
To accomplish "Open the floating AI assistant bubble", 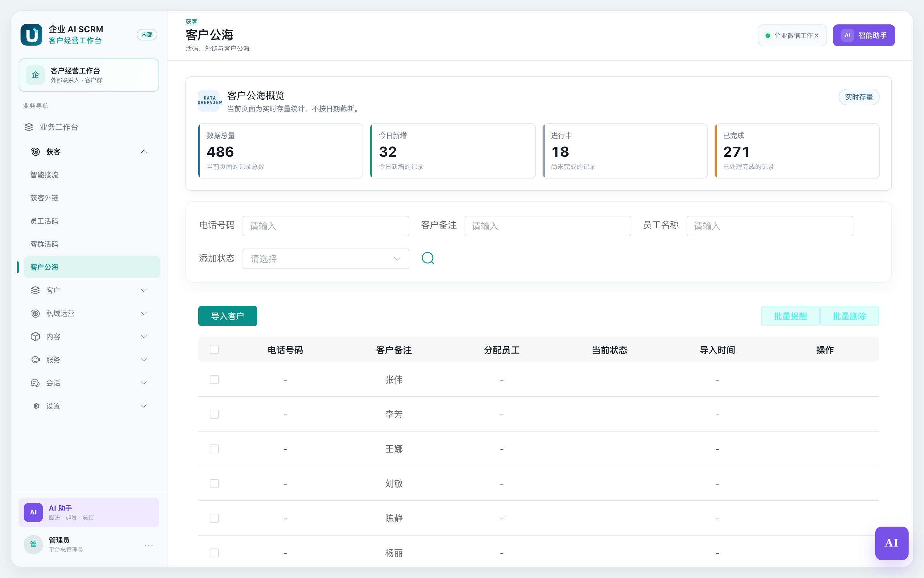I will point(892,543).
